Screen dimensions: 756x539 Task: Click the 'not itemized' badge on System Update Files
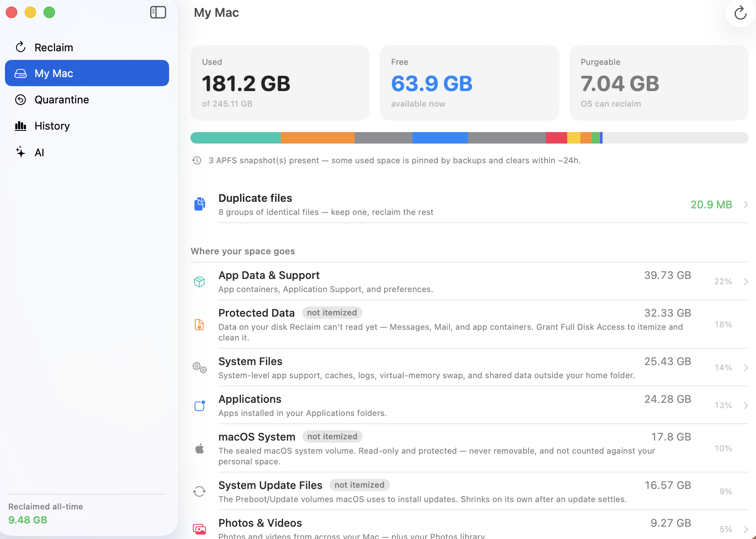[360, 485]
